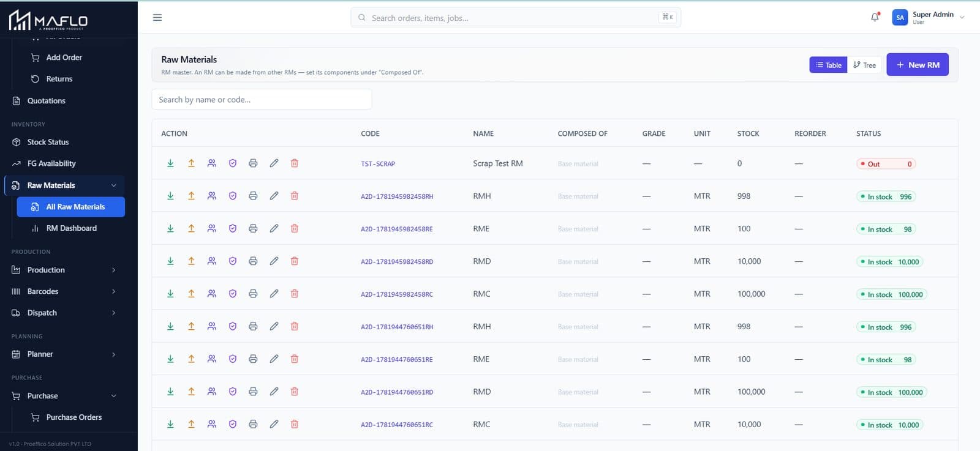The image size is (980, 451).
Task: Click the Search by name or code field
Action: (x=262, y=100)
